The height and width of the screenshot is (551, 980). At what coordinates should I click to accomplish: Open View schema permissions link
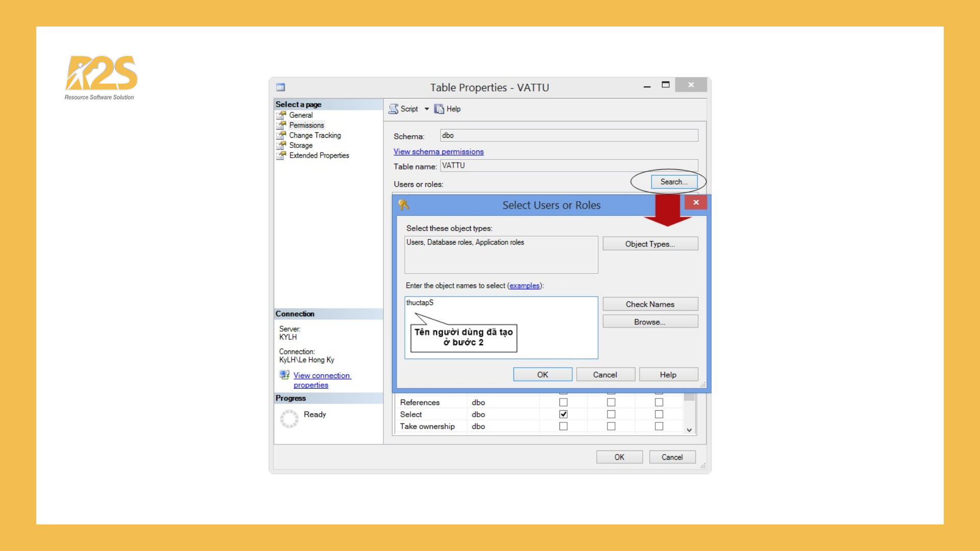click(x=438, y=152)
